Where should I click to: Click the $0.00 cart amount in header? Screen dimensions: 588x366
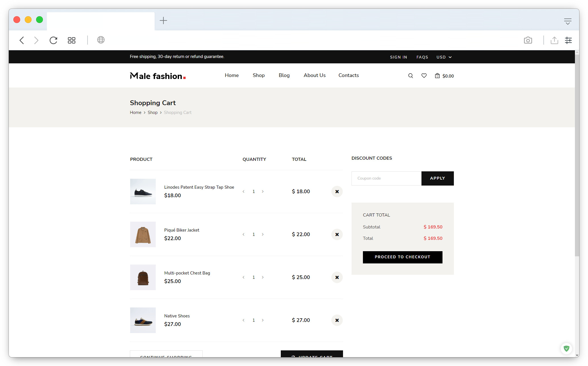pos(448,76)
